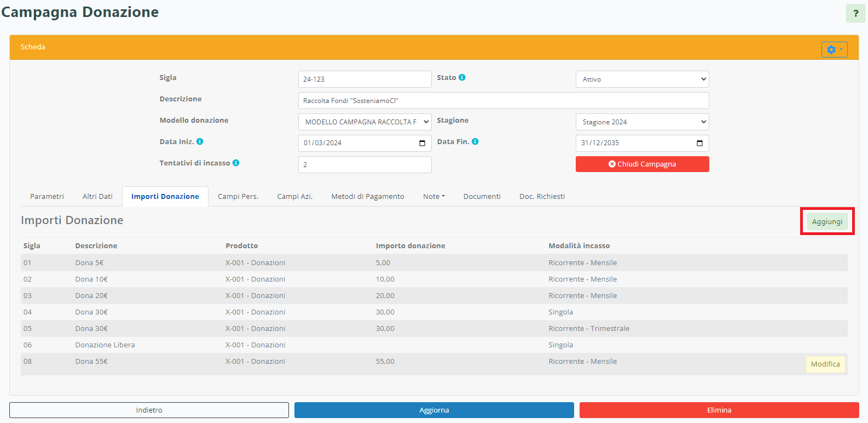Click the Aggiungi button
The width and height of the screenshot is (868, 423).
pos(827,222)
